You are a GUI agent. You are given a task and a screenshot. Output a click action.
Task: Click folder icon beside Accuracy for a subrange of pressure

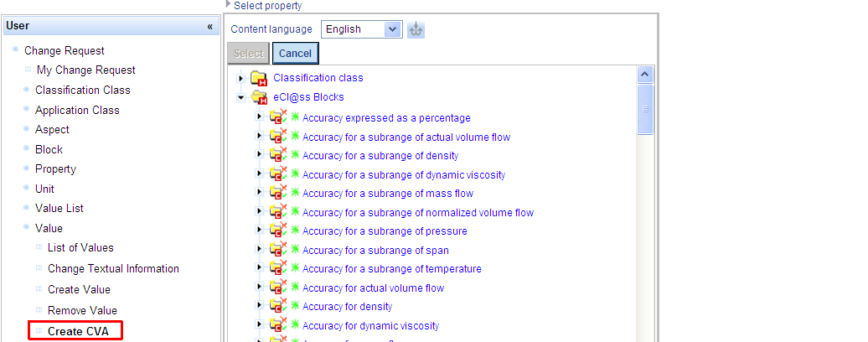pos(277,231)
